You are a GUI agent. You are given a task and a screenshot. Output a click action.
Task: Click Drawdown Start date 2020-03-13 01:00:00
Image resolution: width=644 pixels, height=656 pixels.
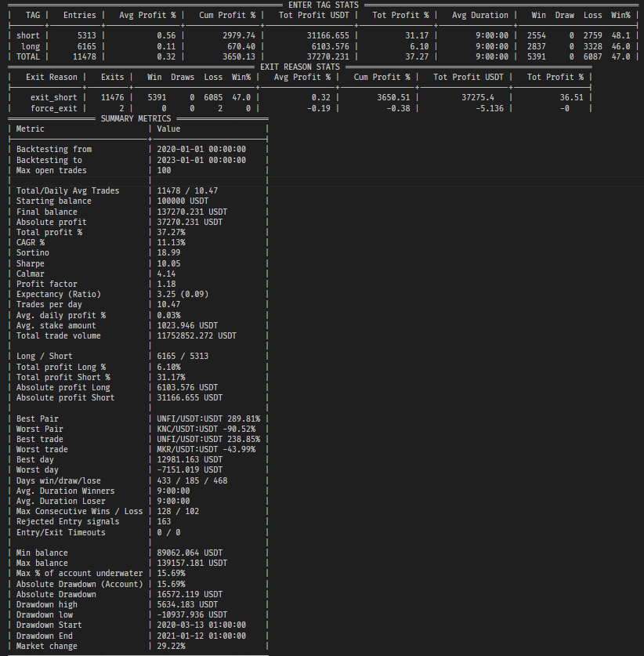(201, 625)
